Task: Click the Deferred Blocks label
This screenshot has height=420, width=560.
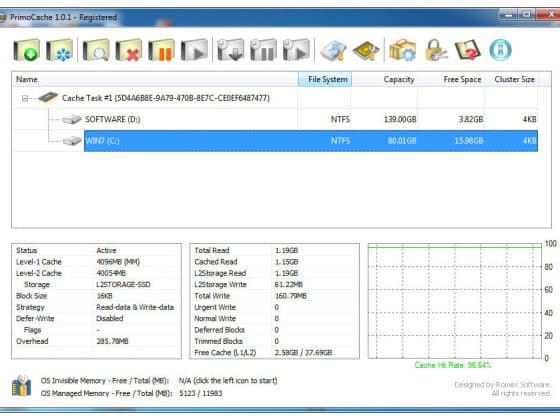Action: pyautogui.click(x=219, y=330)
